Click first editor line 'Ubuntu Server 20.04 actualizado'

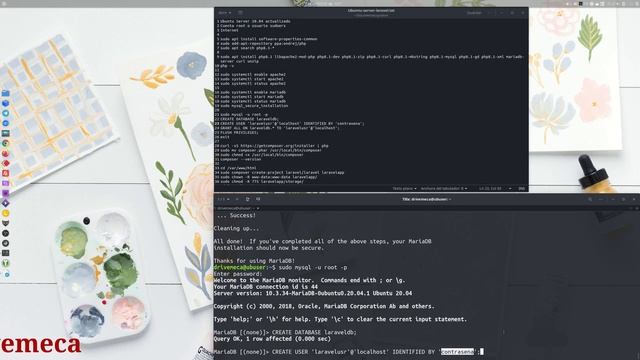click(x=255, y=21)
